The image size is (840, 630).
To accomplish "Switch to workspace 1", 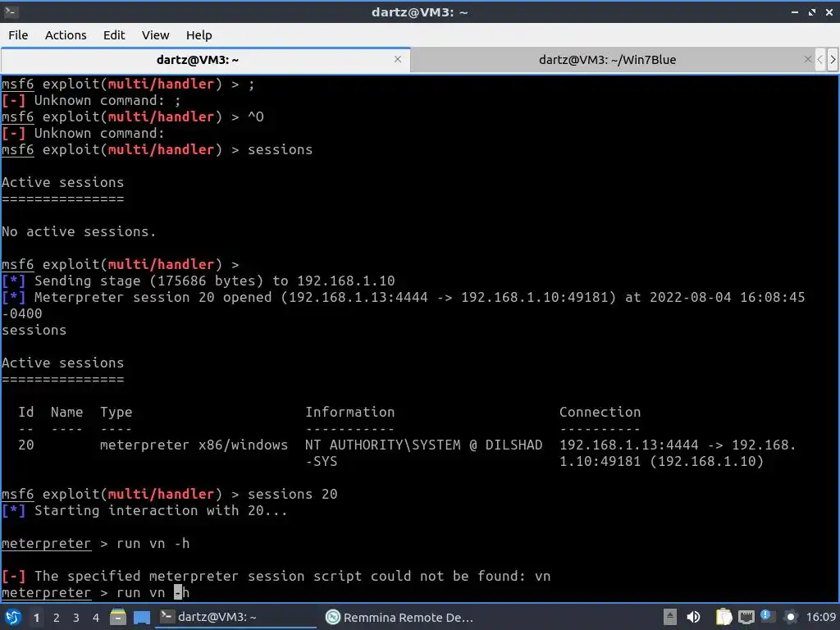I will click(x=36, y=618).
